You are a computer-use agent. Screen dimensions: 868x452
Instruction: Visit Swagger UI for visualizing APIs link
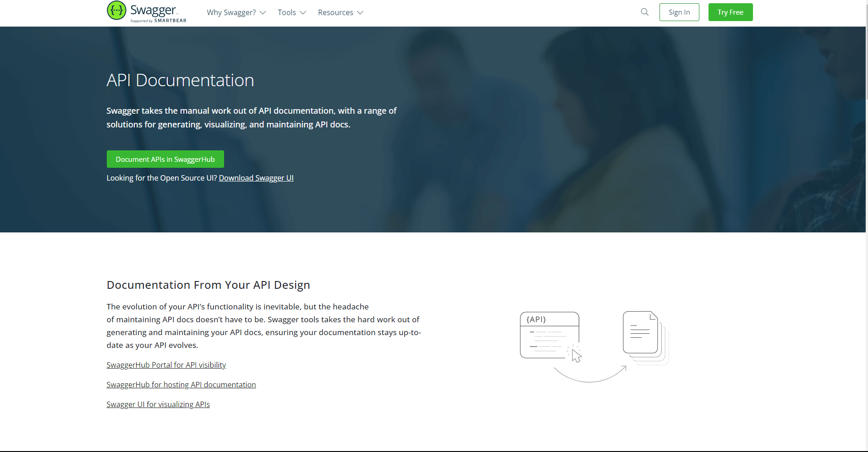[x=158, y=404]
